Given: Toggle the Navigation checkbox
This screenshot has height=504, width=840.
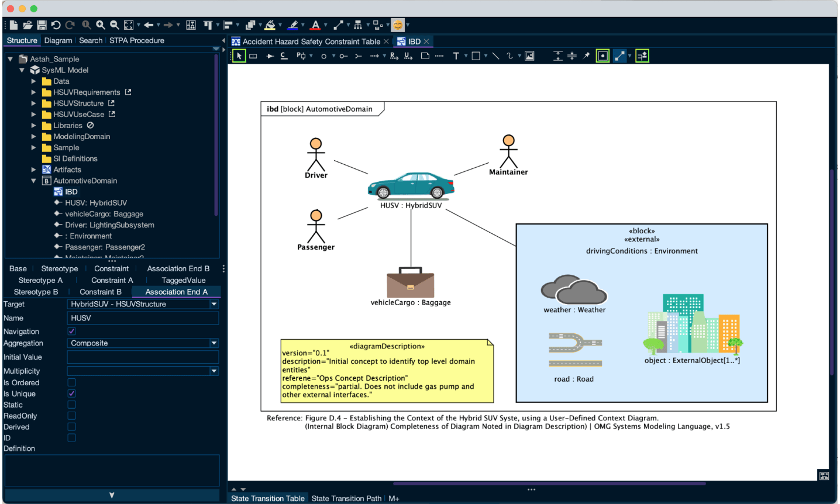Looking at the screenshot, I should coord(71,332).
